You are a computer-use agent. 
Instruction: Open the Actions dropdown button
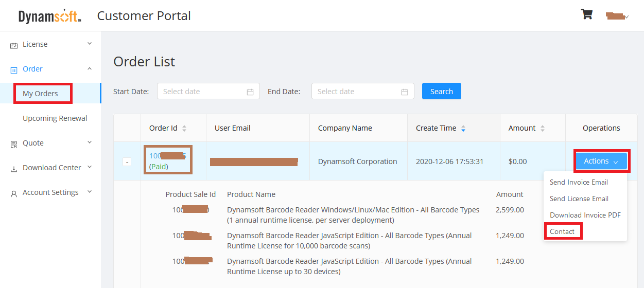pos(601,161)
